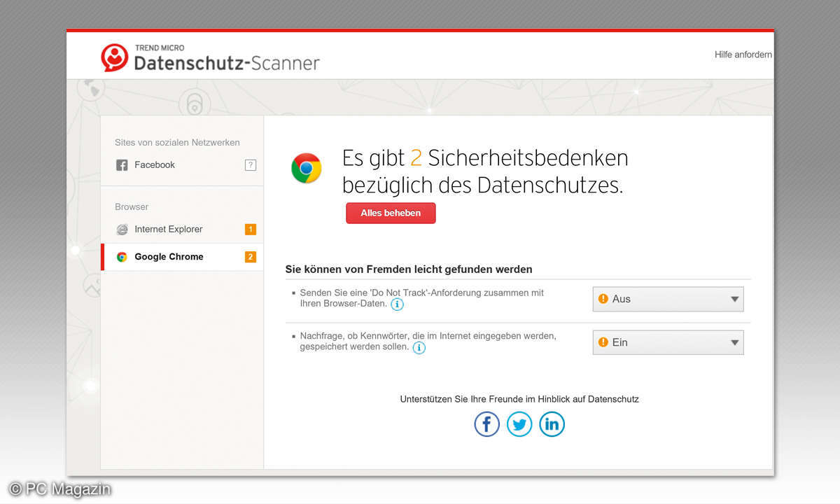
Task: Open the password prompt 'Ein' dropdown
Action: pyautogui.click(x=668, y=342)
